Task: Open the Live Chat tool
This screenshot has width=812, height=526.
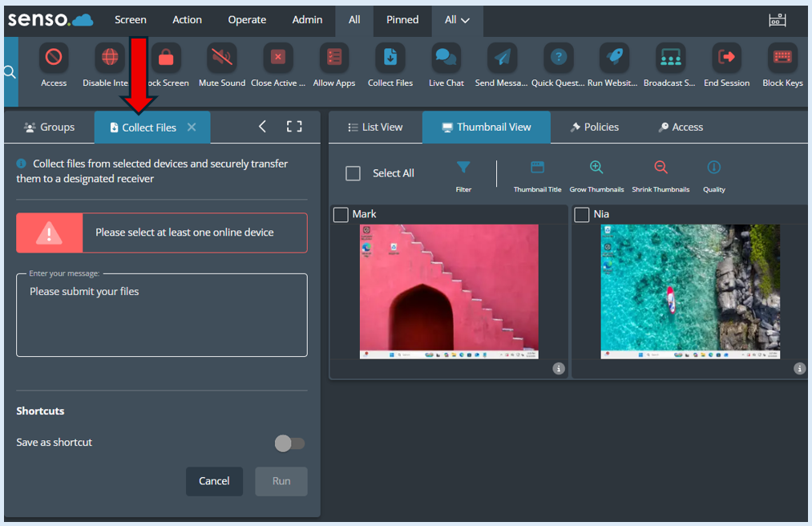Action: (x=446, y=58)
